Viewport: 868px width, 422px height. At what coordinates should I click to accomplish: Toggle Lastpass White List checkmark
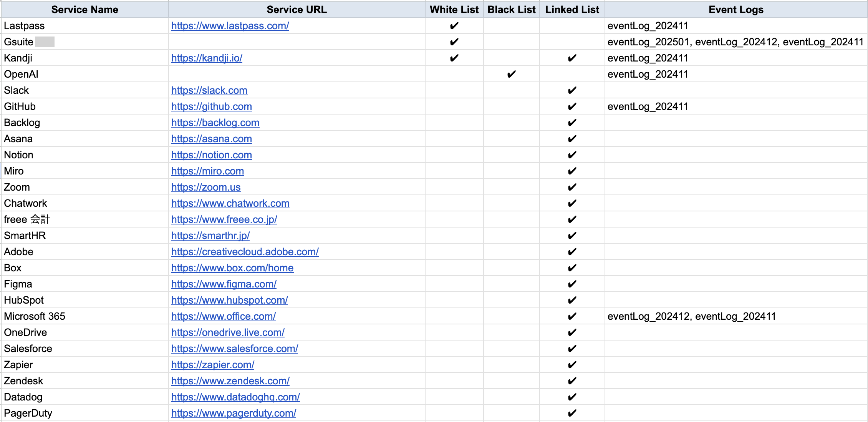454,26
